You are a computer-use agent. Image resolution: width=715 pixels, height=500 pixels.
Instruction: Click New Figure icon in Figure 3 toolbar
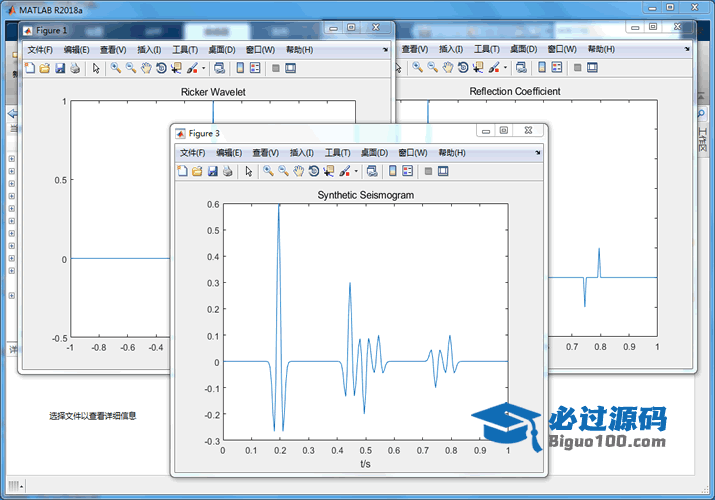click(x=182, y=171)
